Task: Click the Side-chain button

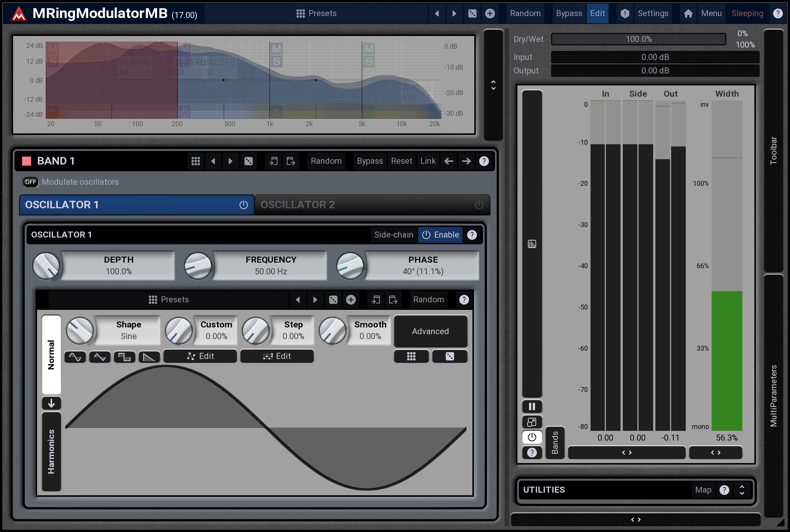Action: pyautogui.click(x=394, y=235)
